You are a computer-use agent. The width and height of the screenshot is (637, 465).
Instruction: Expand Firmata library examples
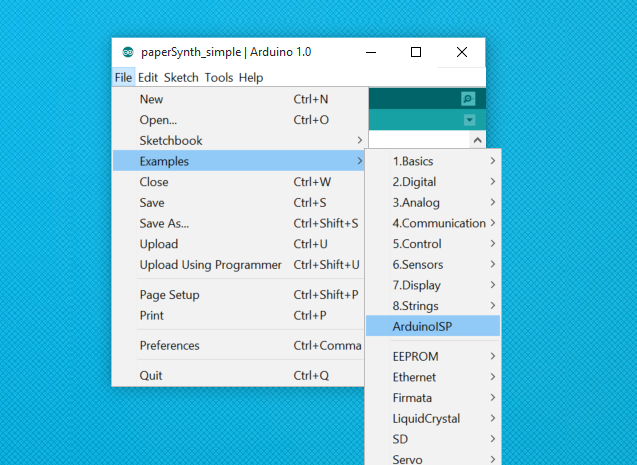click(x=433, y=398)
